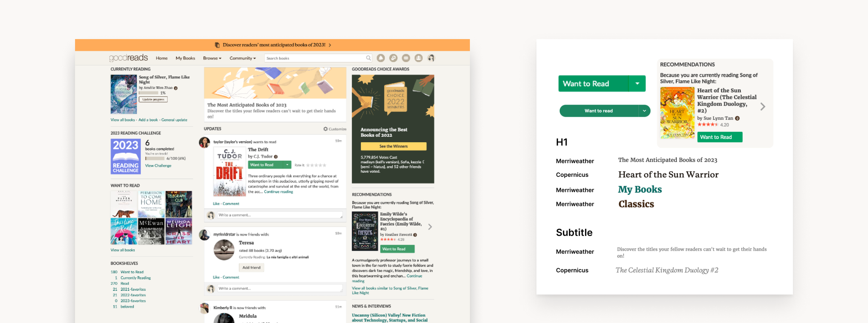Open the friends icon in header
This screenshot has width=868, height=323.
click(418, 58)
